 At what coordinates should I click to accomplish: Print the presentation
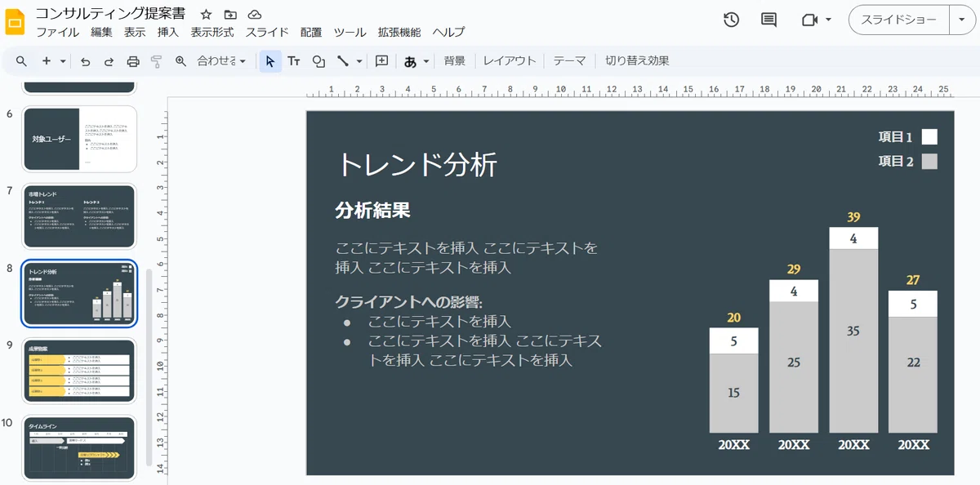(133, 61)
